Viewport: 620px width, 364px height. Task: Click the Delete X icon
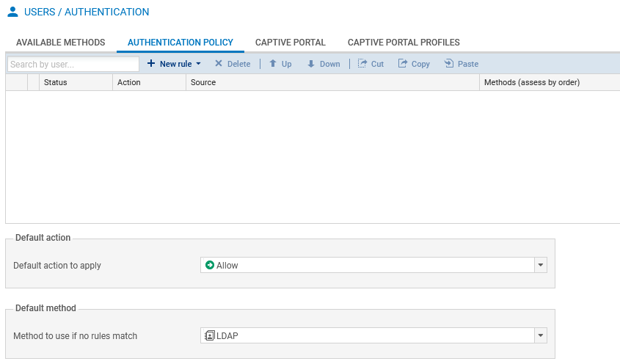click(219, 64)
